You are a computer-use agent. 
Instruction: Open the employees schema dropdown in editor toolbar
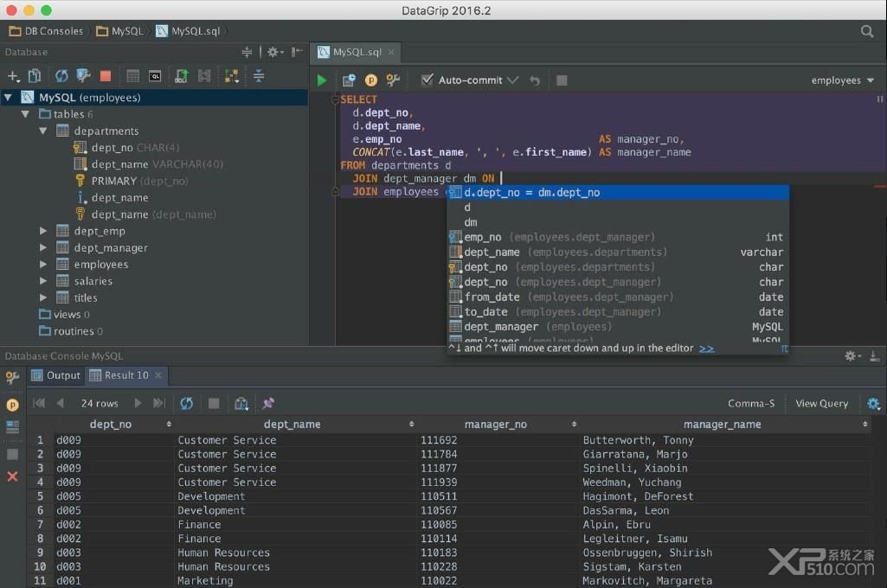coord(842,80)
